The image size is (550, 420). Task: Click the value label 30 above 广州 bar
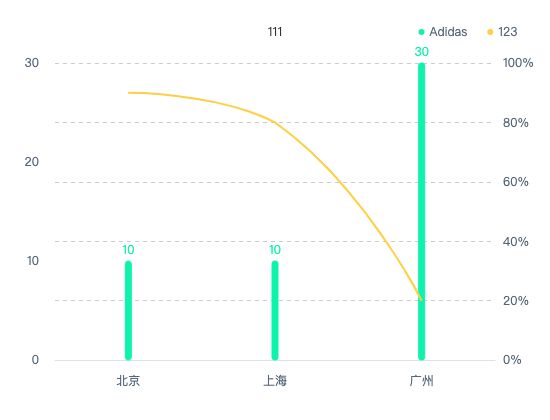pos(422,52)
